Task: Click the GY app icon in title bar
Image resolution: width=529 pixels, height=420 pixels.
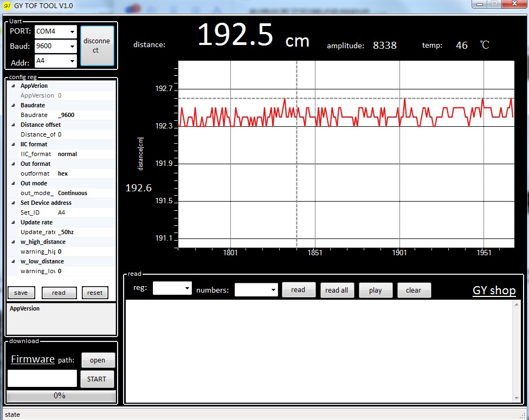Action: click(x=7, y=5)
